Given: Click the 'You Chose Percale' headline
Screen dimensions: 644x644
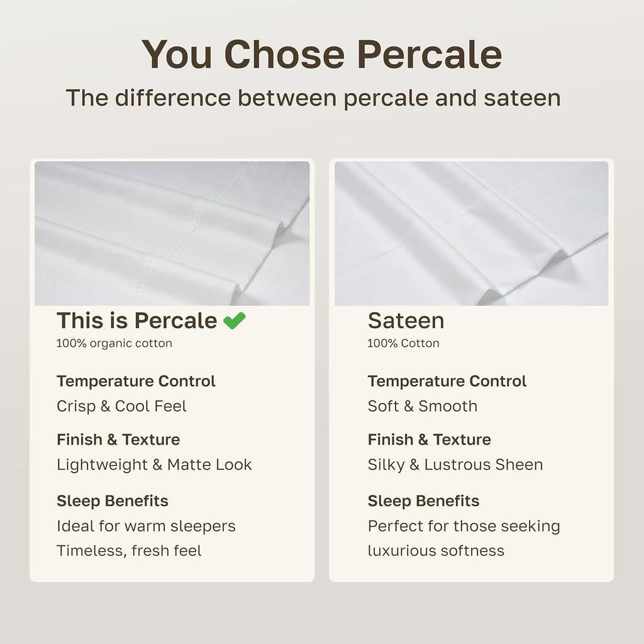Looking at the screenshot, I should coord(321,54).
